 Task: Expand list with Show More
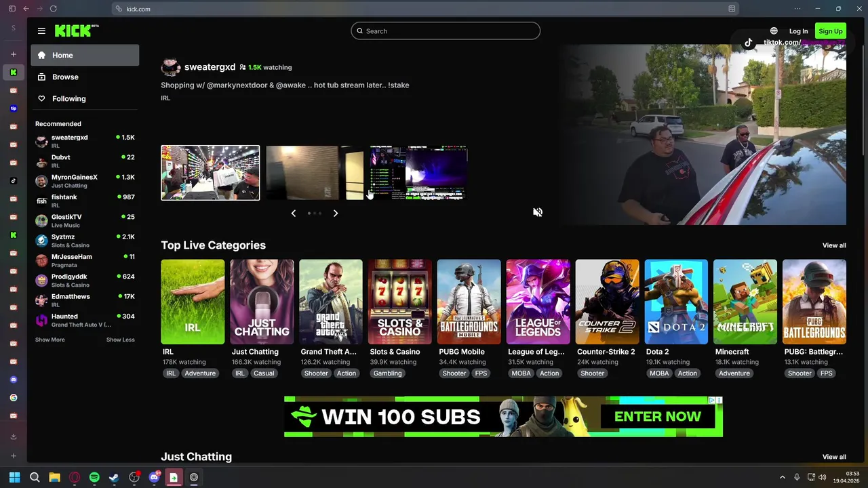50,340
